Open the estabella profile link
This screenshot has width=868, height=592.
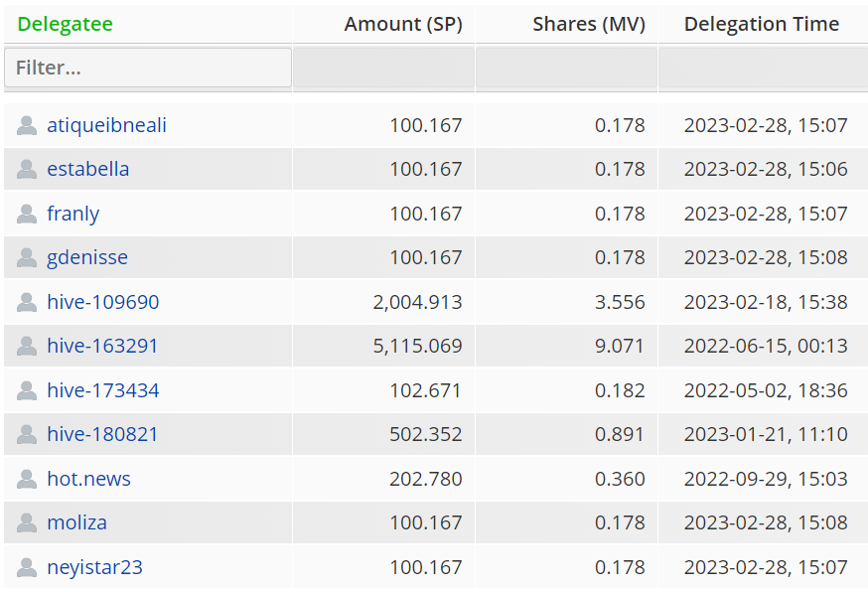88,169
